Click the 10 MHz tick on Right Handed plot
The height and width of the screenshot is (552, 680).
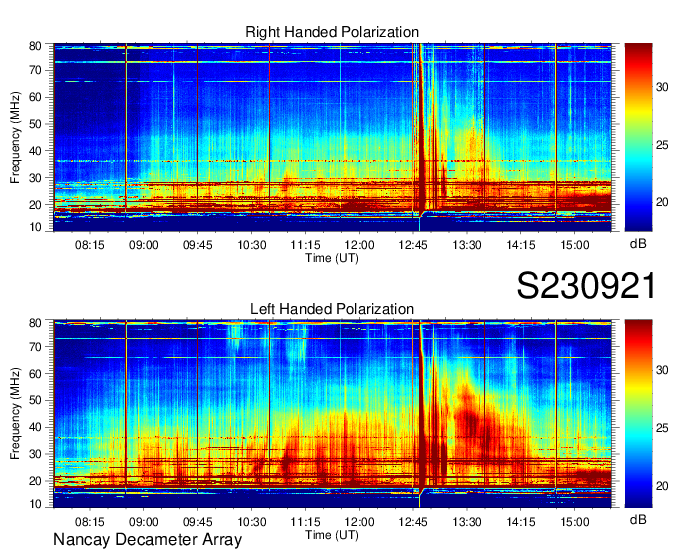coord(35,227)
